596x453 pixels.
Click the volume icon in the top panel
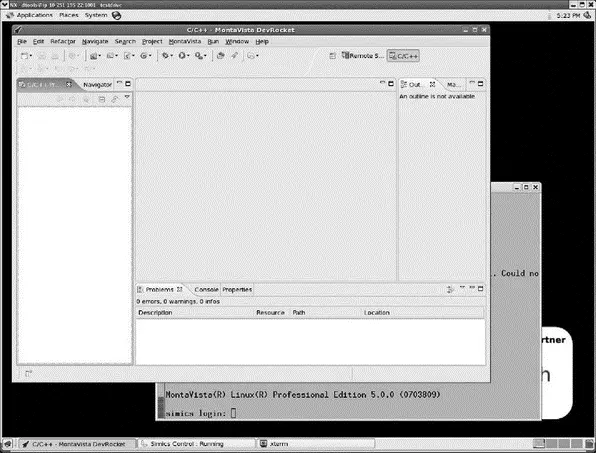tap(587, 15)
